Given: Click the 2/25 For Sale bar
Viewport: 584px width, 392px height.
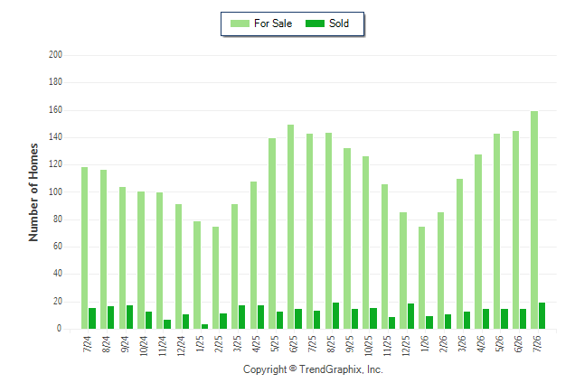Looking at the screenshot, I should 216,277.
